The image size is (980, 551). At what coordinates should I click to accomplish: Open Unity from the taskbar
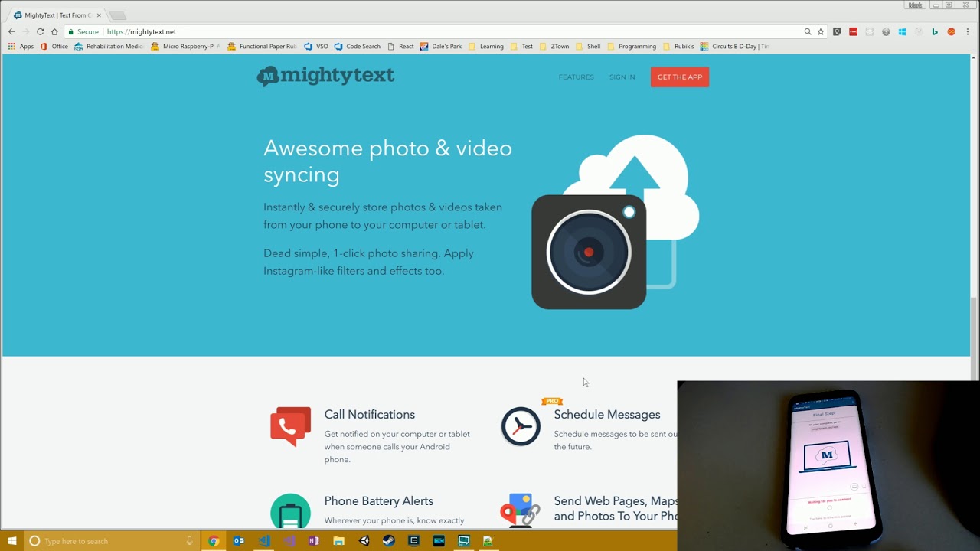pyautogui.click(x=364, y=541)
